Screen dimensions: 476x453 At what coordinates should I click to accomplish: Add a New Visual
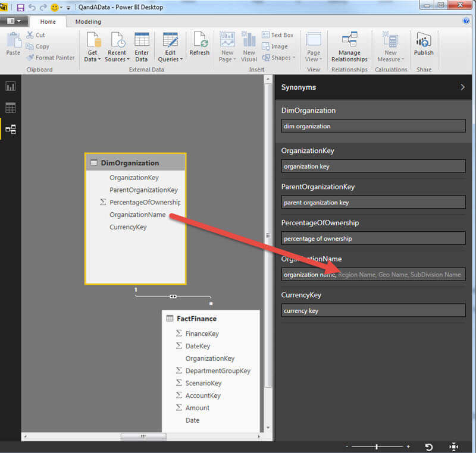pos(249,47)
